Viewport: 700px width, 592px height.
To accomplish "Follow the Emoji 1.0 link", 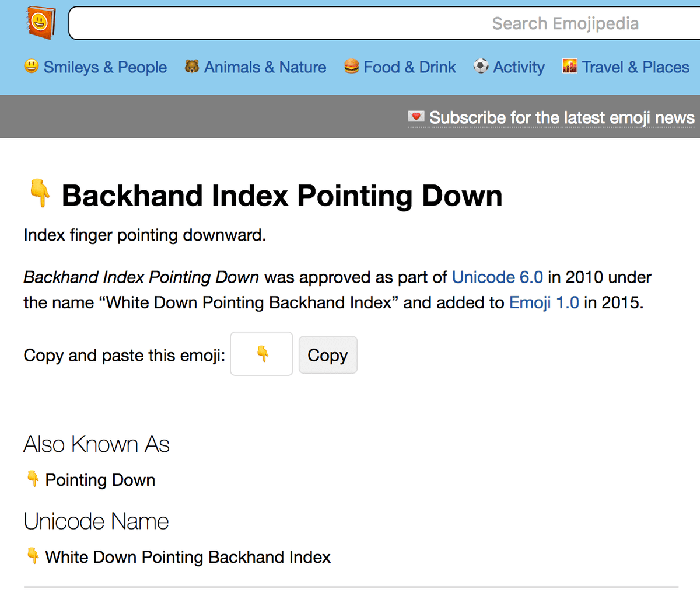I will pos(544,302).
